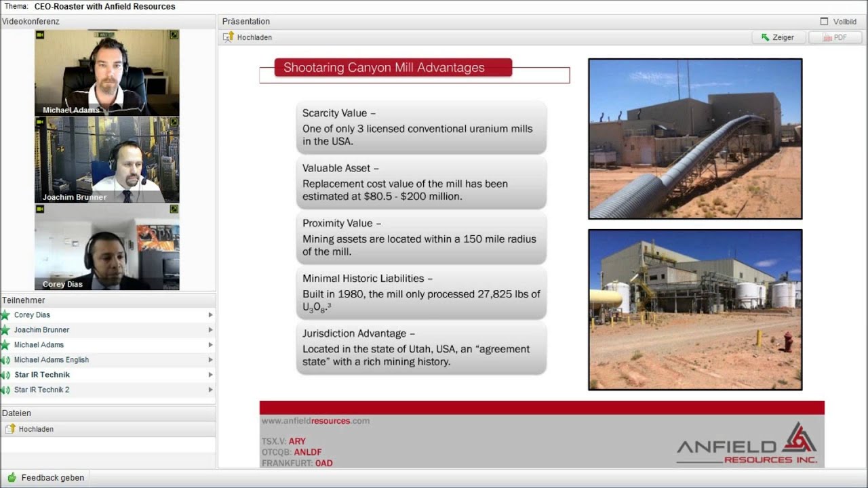Image resolution: width=868 pixels, height=488 pixels.
Task: Expand options arrow for Michael Adams English
Action: click(x=210, y=360)
